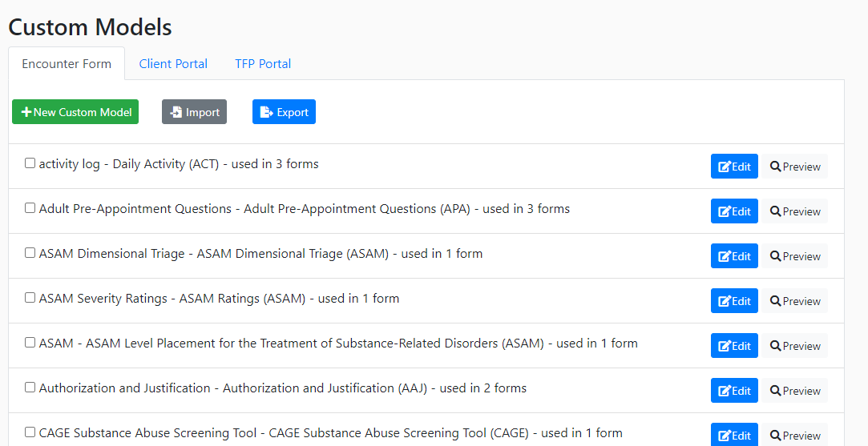868x446 pixels.
Task: Switch to the Client Portal tab
Action: 173,63
